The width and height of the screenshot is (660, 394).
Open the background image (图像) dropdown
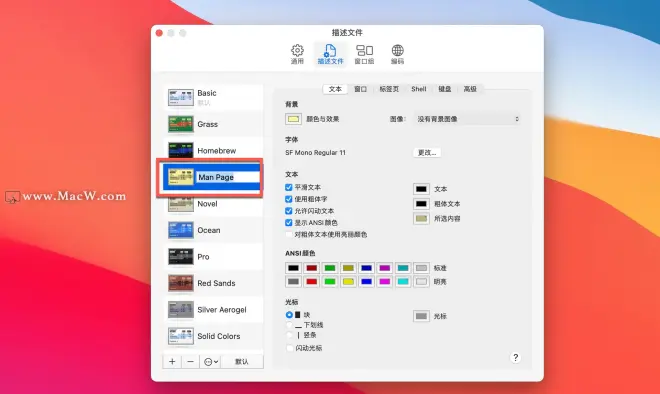(467, 119)
